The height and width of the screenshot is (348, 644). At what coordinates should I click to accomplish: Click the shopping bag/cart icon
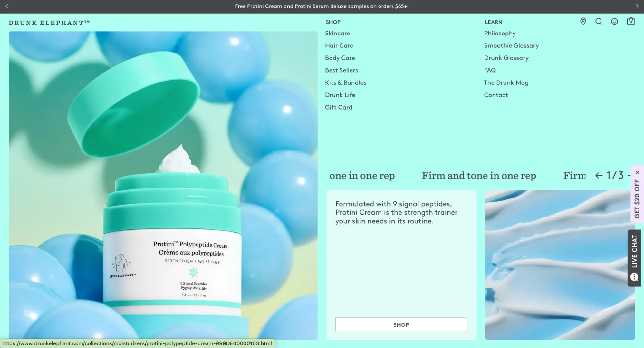tap(631, 22)
